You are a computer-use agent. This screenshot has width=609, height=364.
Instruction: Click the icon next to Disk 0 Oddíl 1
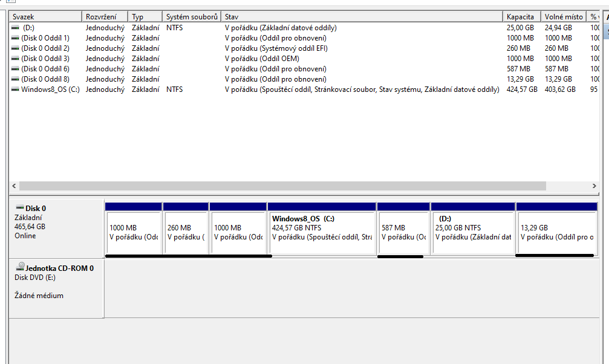coord(15,38)
